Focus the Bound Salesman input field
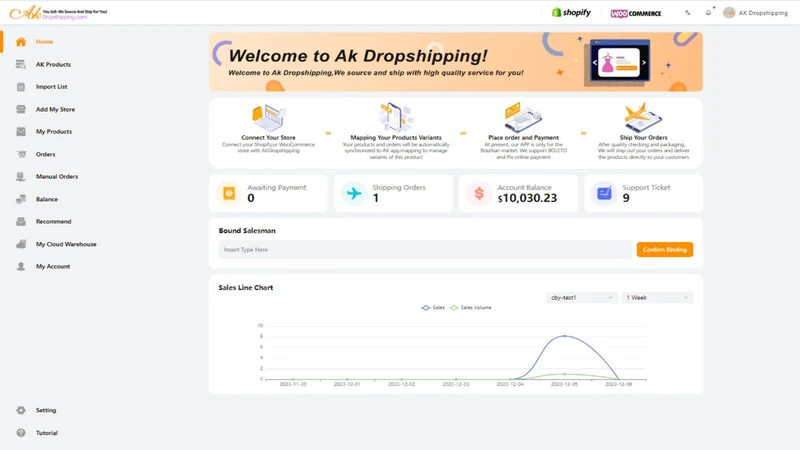Viewport: 800px width, 450px height. pyautogui.click(x=425, y=249)
